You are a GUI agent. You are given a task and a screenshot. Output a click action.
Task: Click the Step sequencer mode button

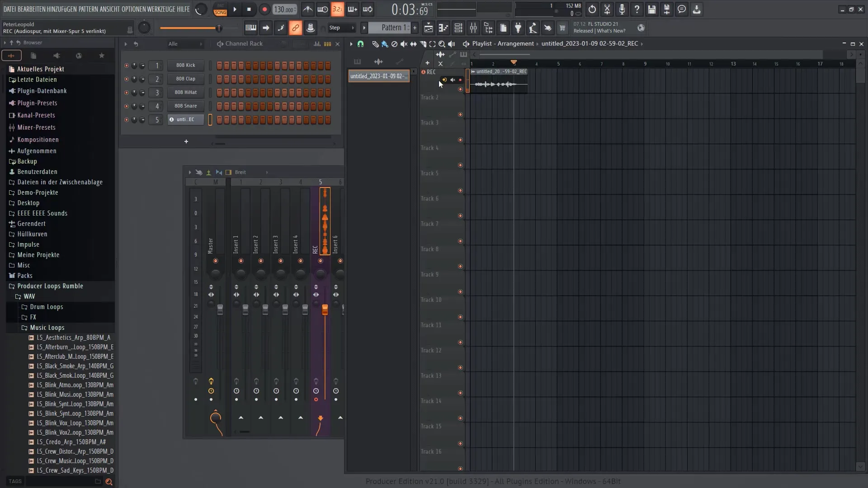334,28
